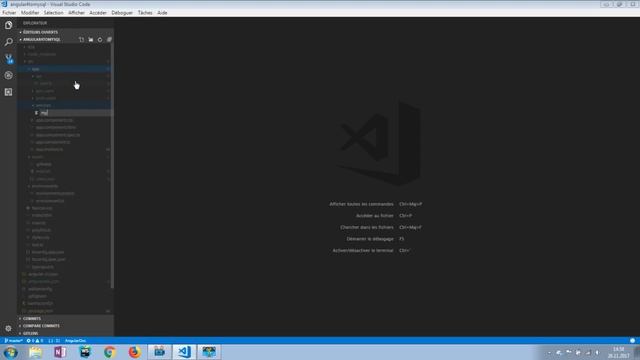Open Firefox from the taskbar
Image resolution: width=640 pixels, height=360 pixels.
tap(134, 352)
